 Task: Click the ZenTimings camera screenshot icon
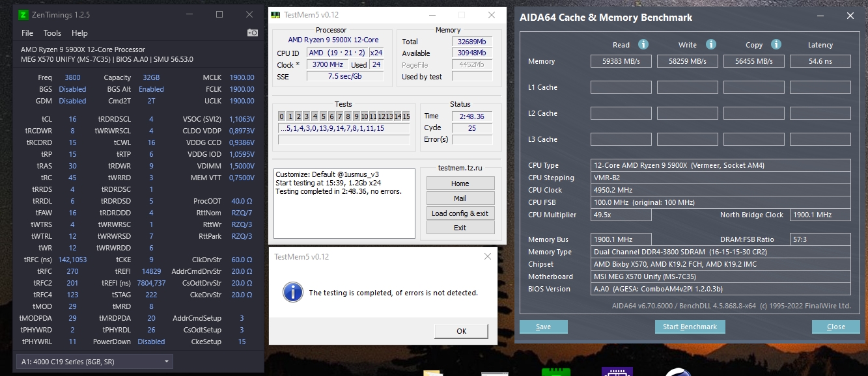pos(252,33)
